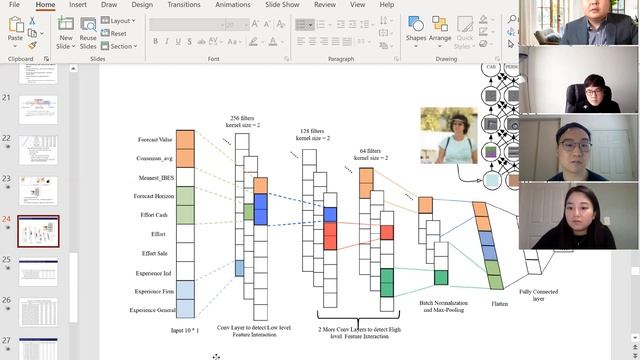This screenshot has height=360, width=640.
Task: Open Character Spacing dropdown
Action: (215, 42)
